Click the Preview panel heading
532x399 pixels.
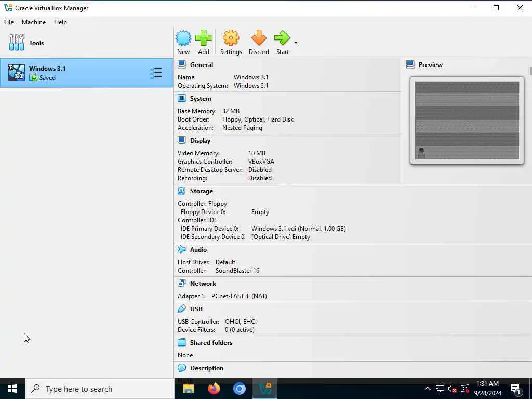(431, 65)
